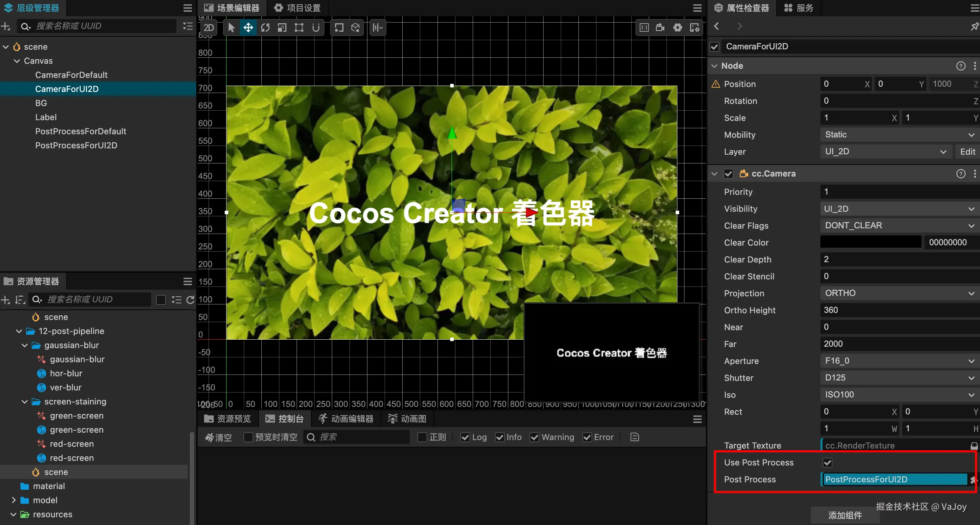
Task: Open scene camera settings icon
Action: click(x=660, y=27)
